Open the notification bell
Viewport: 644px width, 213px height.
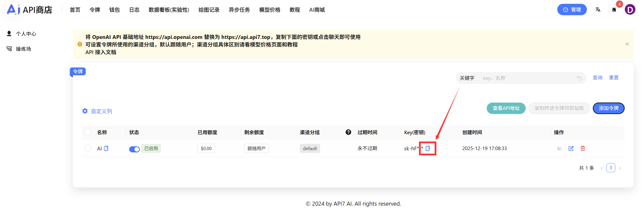pos(614,10)
